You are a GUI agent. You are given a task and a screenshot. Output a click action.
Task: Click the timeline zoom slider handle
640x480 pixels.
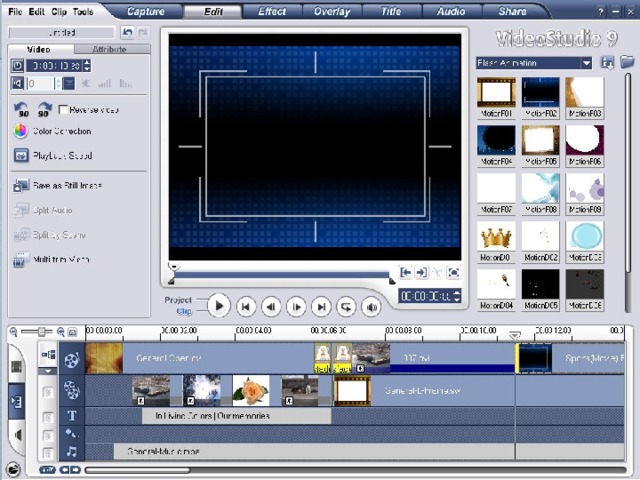click(41, 332)
